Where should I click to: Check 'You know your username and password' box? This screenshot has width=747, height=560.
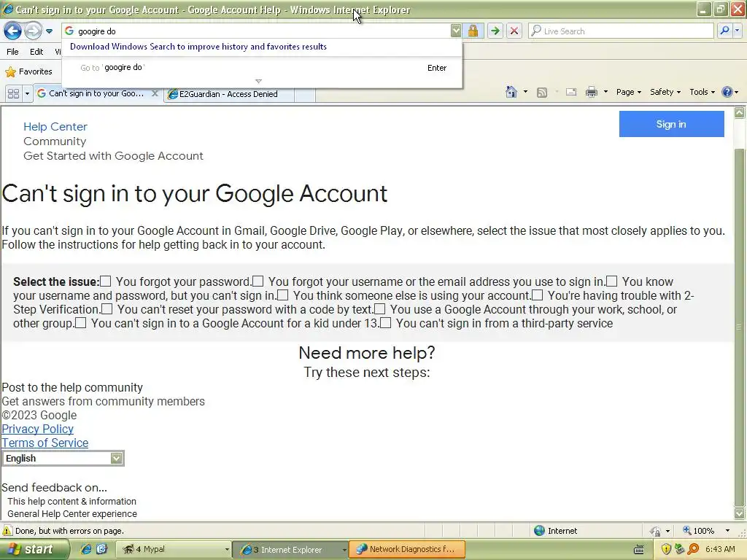tap(612, 281)
